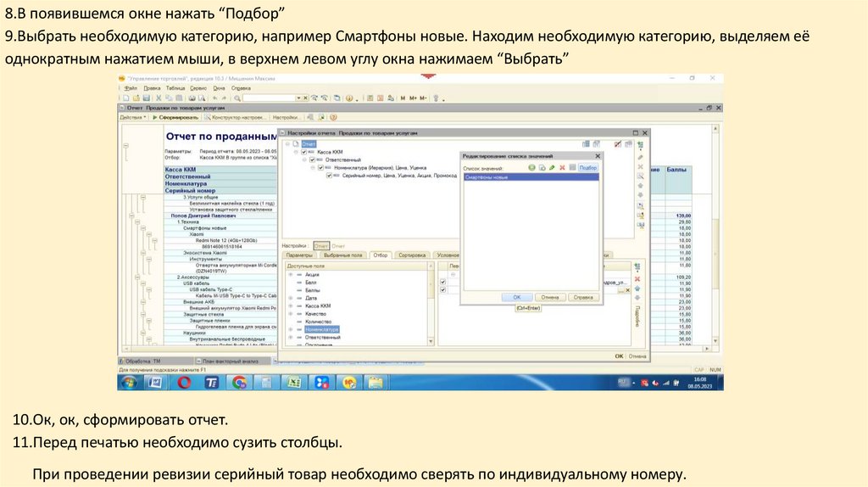868x487 pixels.
Task: Click the Save diskette icon in toolbar
Action: tap(146, 98)
